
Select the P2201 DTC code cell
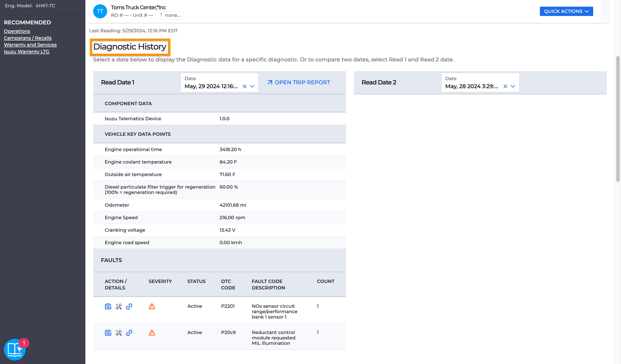[228, 306]
